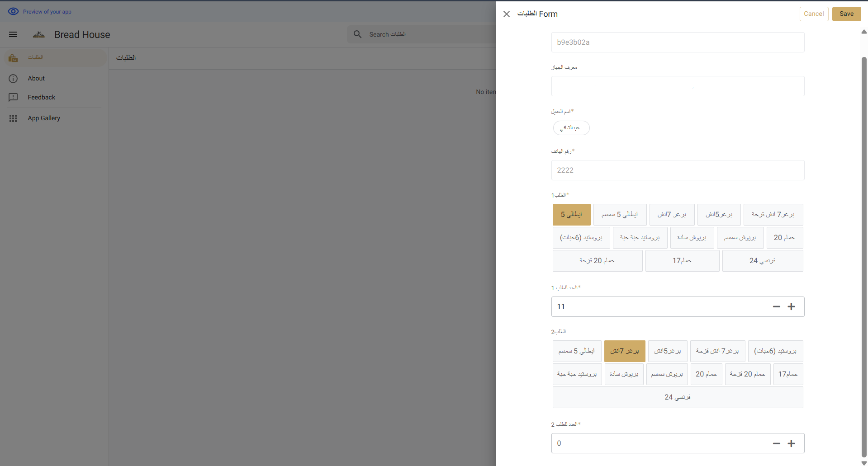Click the phone number input field
Image resolution: width=868 pixels, height=466 pixels.
pyautogui.click(x=677, y=170)
